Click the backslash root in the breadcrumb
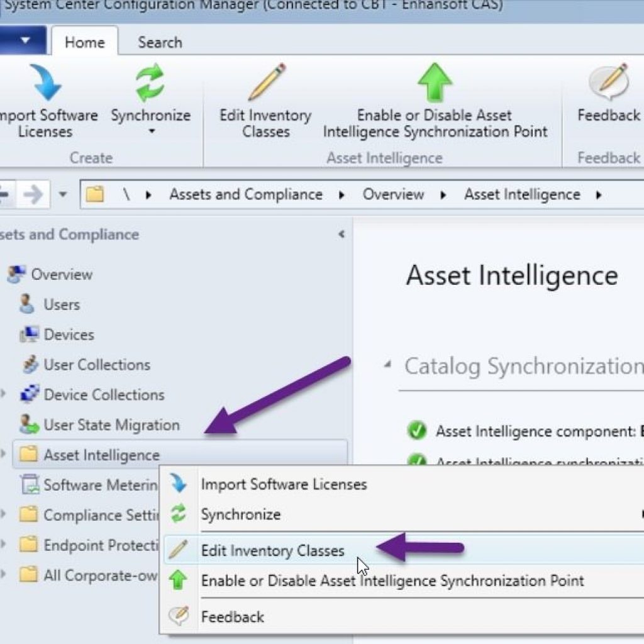Image resolution: width=644 pixels, height=644 pixels. [126, 194]
